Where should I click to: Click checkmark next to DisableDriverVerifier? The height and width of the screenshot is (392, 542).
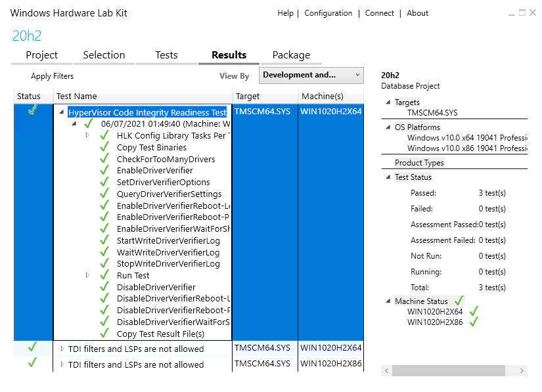click(104, 287)
